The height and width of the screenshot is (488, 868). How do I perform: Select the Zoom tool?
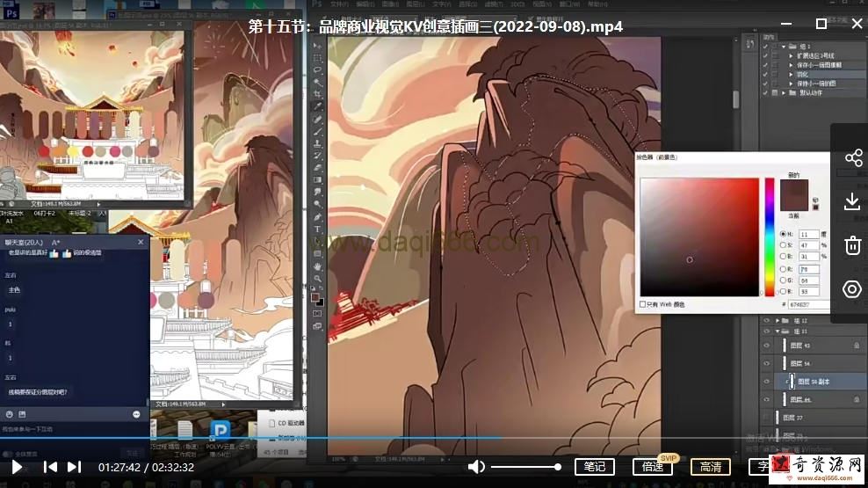click(318, 279)
